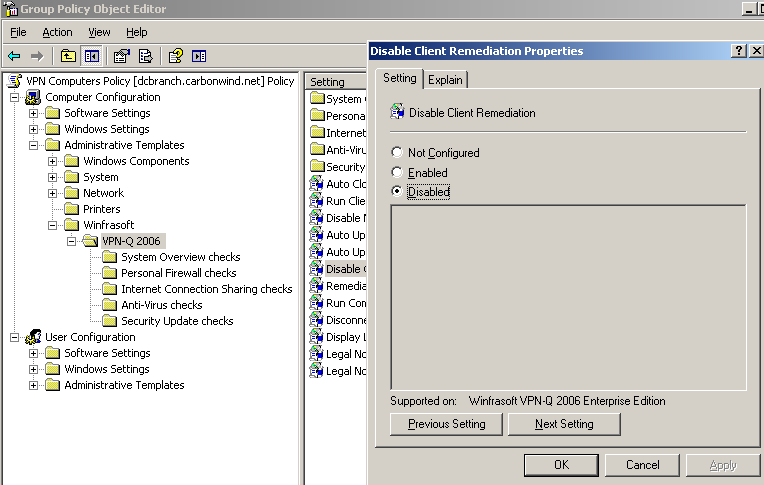Expand the Windows Components node
Screen dimensions: 764x485
click(53, 161)
